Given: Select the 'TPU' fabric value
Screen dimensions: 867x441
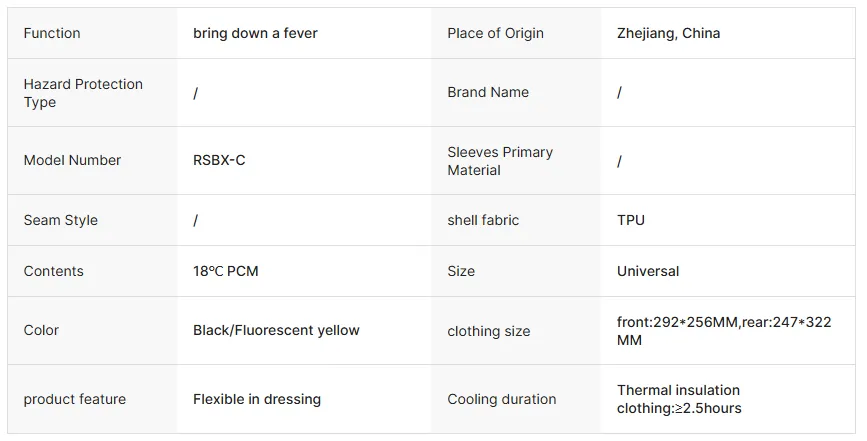Looking at the screenshot, I should (631, 220).
